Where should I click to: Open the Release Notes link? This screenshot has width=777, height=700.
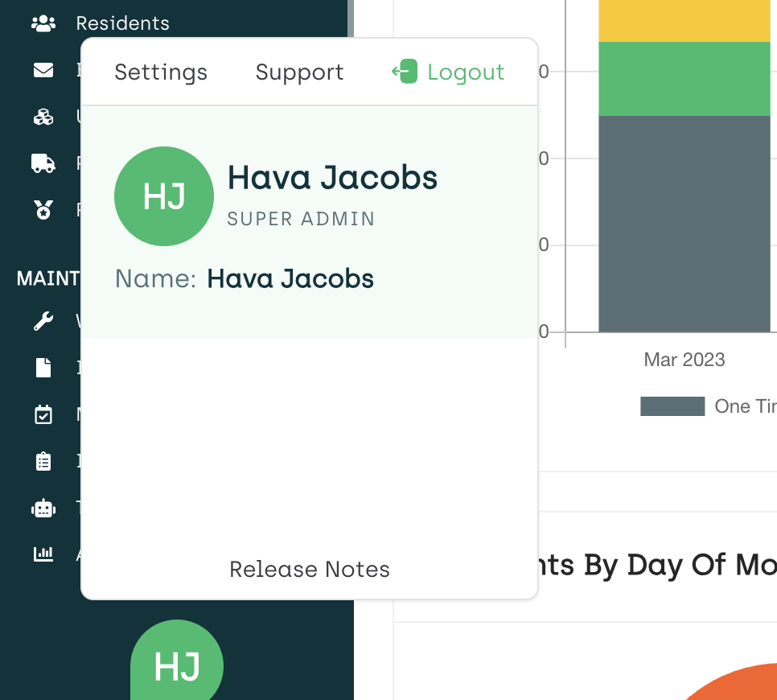pyautogui.click(x=309, y=570)
